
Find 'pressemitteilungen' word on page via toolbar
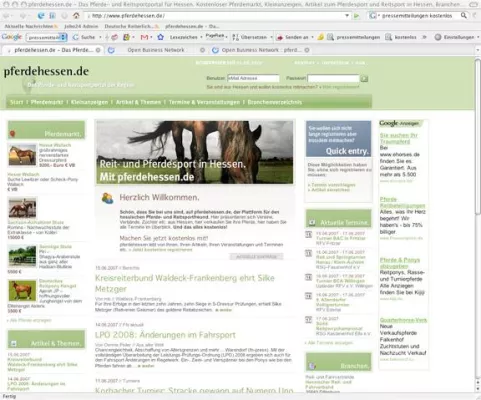(354, 37)
